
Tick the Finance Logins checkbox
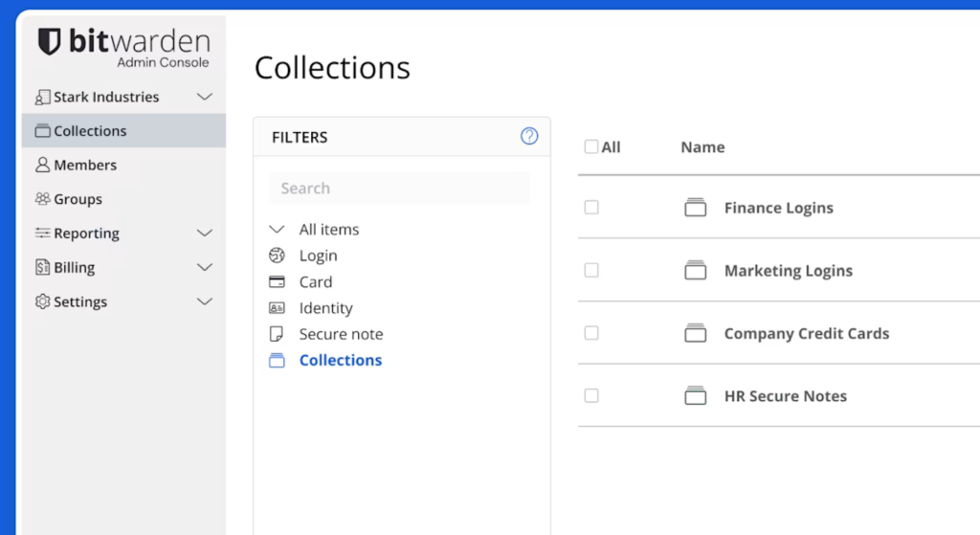click(x=591, y=207)
